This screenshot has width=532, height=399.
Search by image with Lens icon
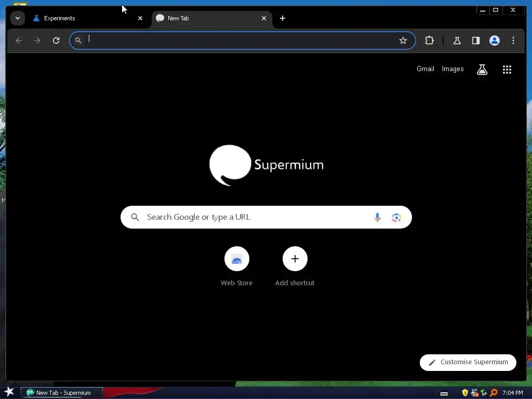click(396, 217)
